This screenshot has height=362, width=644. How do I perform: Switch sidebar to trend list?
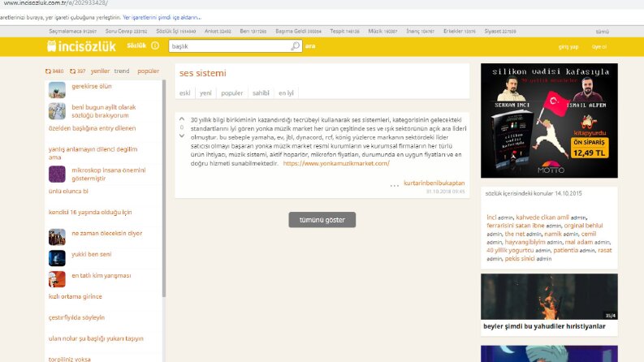122,71
